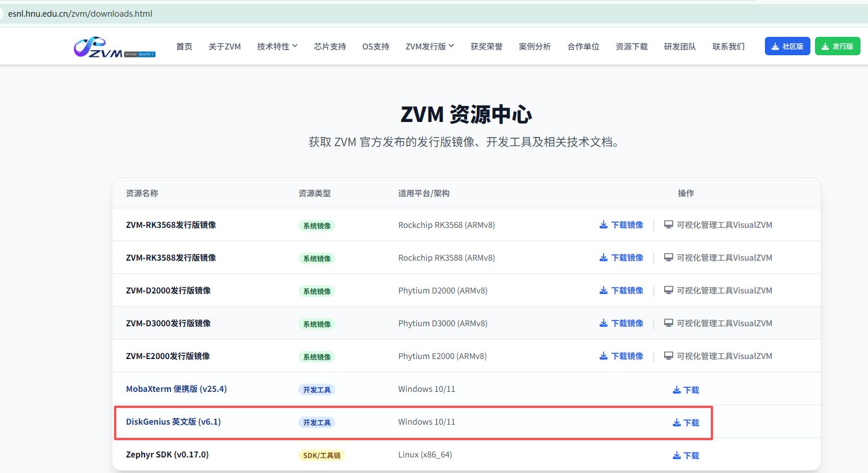Click download icon for ZVM-D2000 image
The height and width of the screenshot is (473, 868).
603,291
